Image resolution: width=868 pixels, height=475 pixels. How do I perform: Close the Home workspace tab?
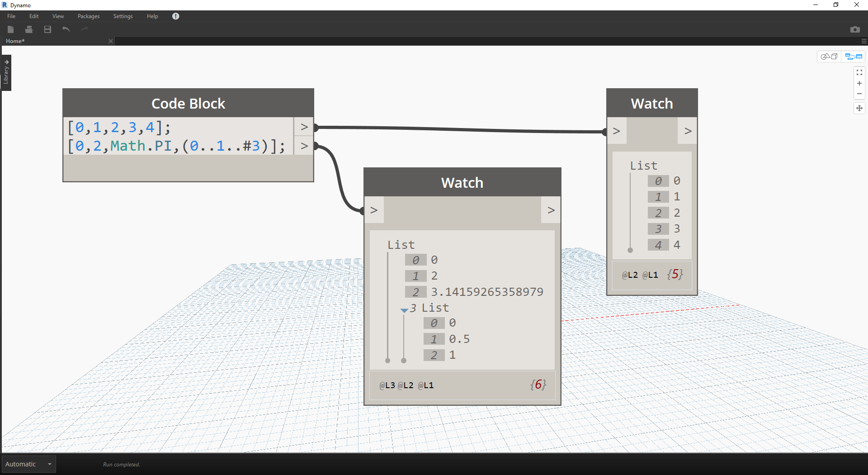111,41
